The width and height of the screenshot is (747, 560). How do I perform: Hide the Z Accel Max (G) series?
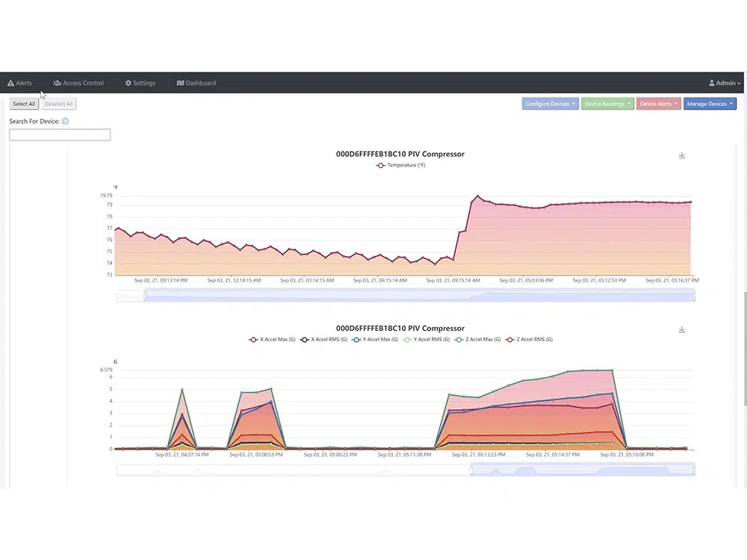pos(478,340)
